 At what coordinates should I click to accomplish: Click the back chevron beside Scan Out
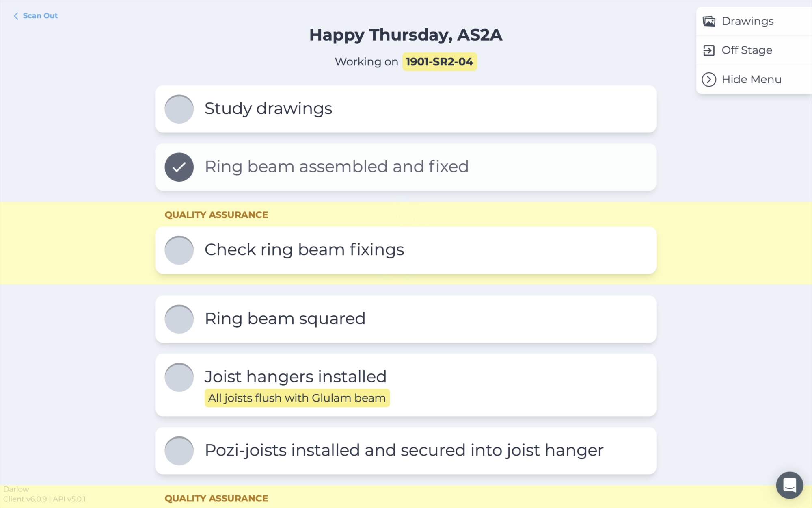(x=16, y=16)
